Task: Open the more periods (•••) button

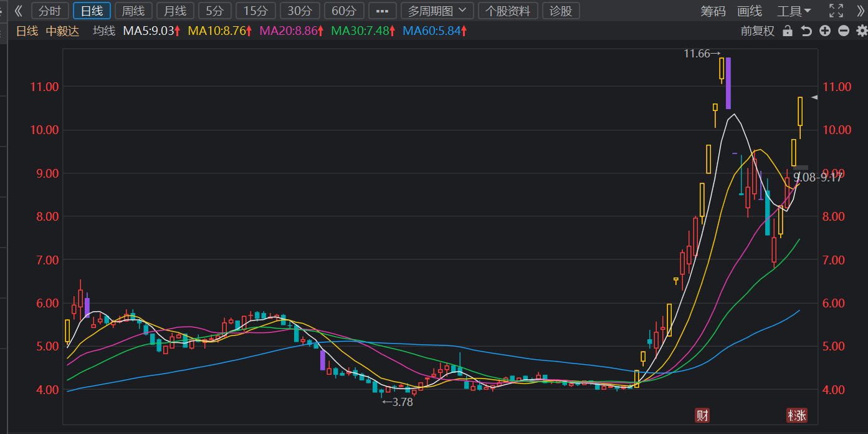Action: 383,11
